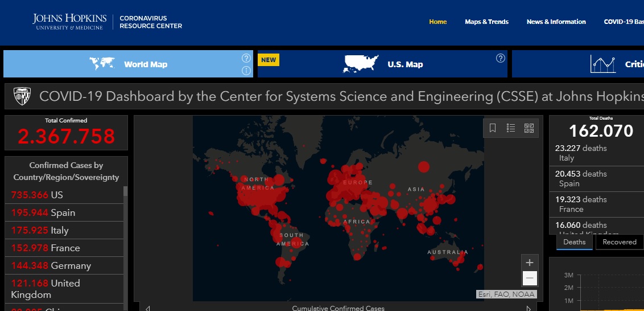
Task: Select the Italy row with 175.925 cases
Action: coord(64,230)
